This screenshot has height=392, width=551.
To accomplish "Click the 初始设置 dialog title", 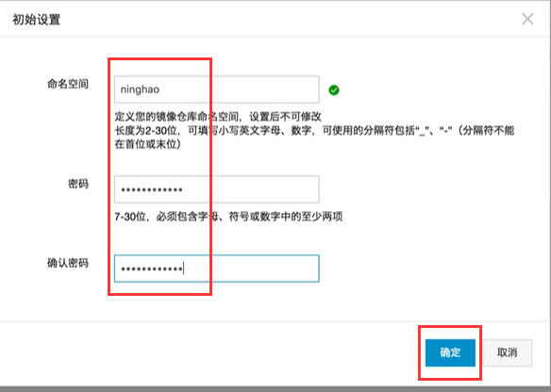I will tap(36, 20).
